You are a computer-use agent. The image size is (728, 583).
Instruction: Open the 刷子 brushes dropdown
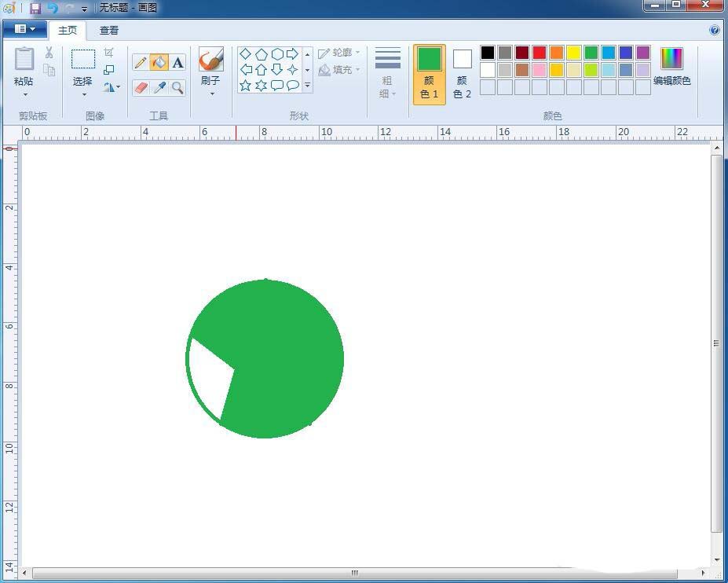click(211, 93)
